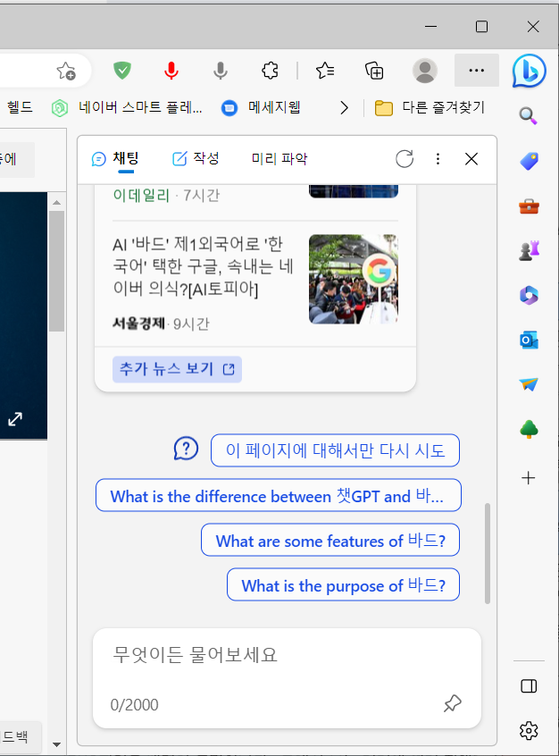The width and height of the screenshot is (559, 756).
Task: Select What is the purpose of 바드?
Action: pyautogui.click(x=343, y=584)
